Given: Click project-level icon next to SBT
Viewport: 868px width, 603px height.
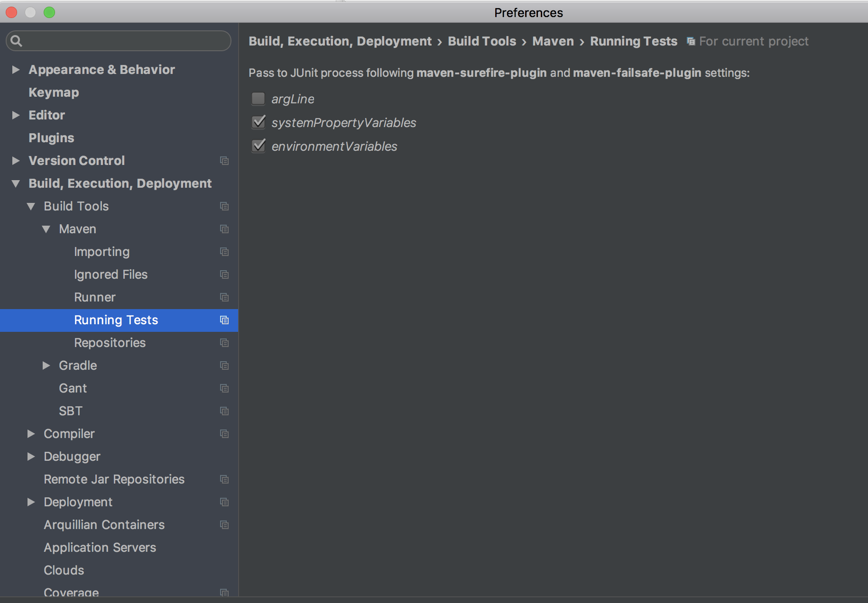Looking at the screenshot, I should pos(224,411).
